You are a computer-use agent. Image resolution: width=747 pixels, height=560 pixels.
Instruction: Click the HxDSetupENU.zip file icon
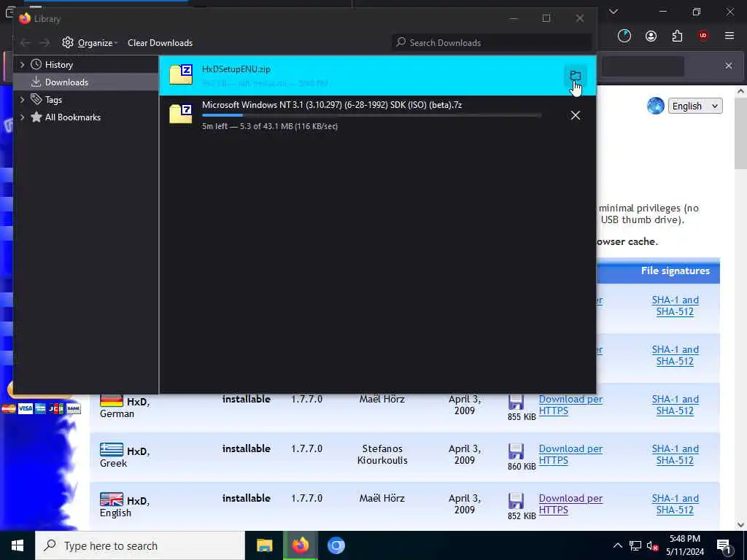point(181,75)
